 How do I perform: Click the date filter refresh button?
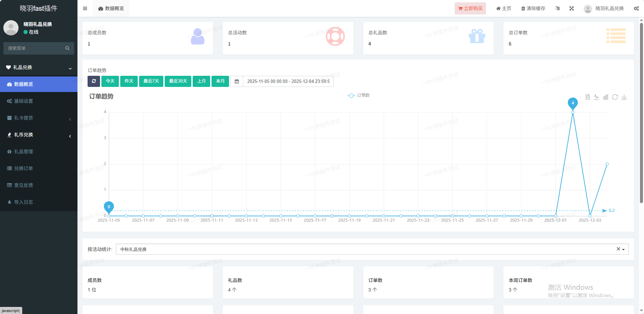coord(94,81)
